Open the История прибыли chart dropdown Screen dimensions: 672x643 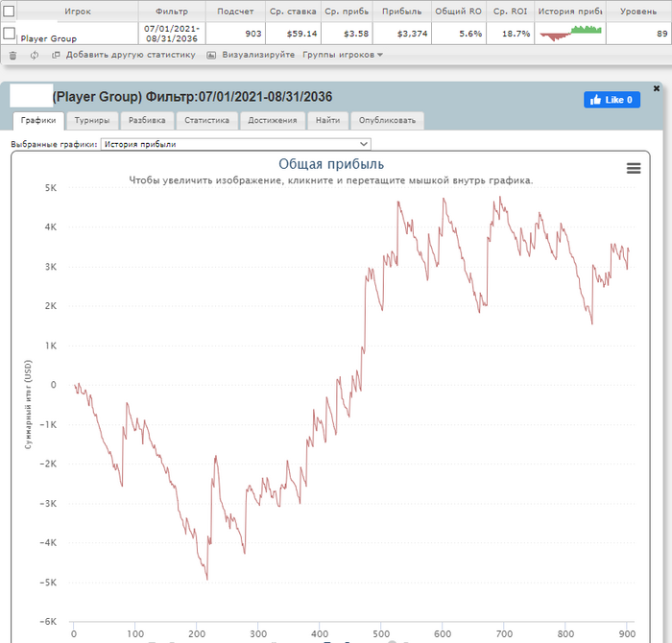(236, 144)
